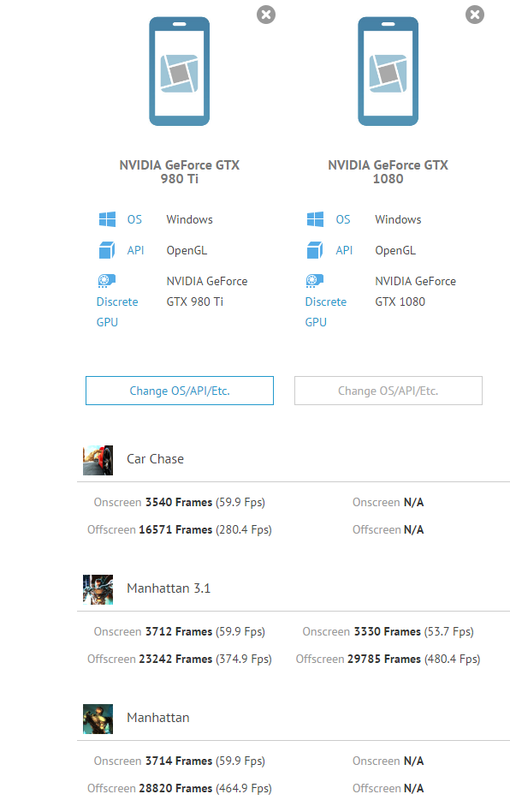
Task: Open NVIDIA GeForce GTX 1080 title
Action: 388,172
